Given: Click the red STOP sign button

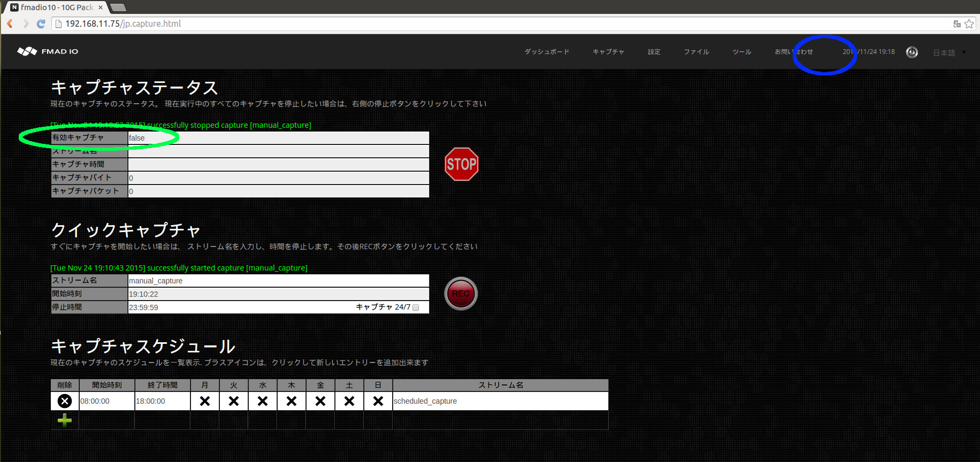Looking at the screenshot, I should point(462,164).
